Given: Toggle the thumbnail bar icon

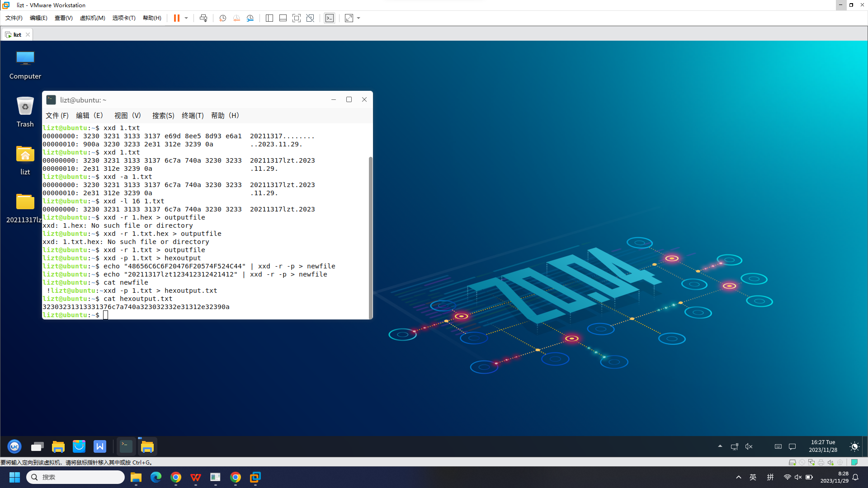Looking at the screenshot, I should [x=283, y=18].
